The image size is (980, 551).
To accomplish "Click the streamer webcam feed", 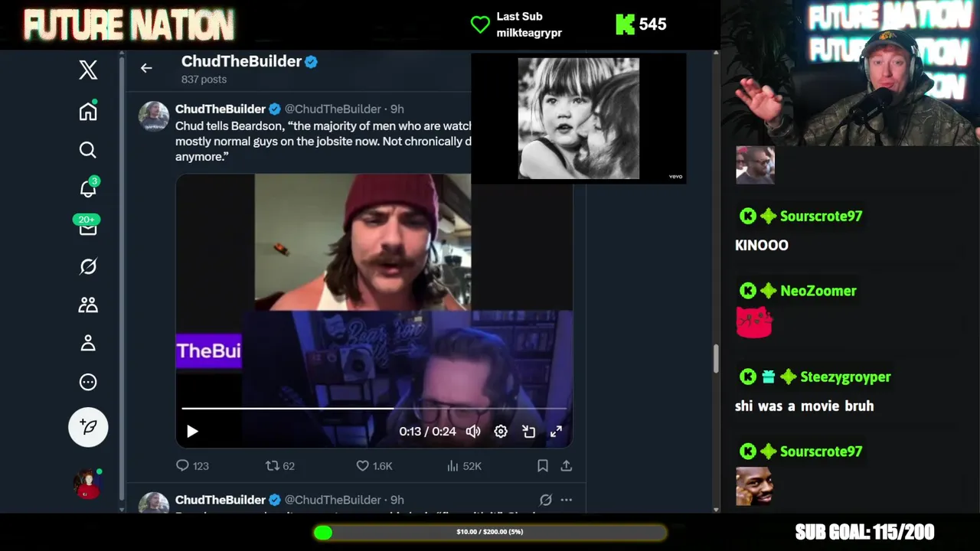I will [x=850, y=73].
